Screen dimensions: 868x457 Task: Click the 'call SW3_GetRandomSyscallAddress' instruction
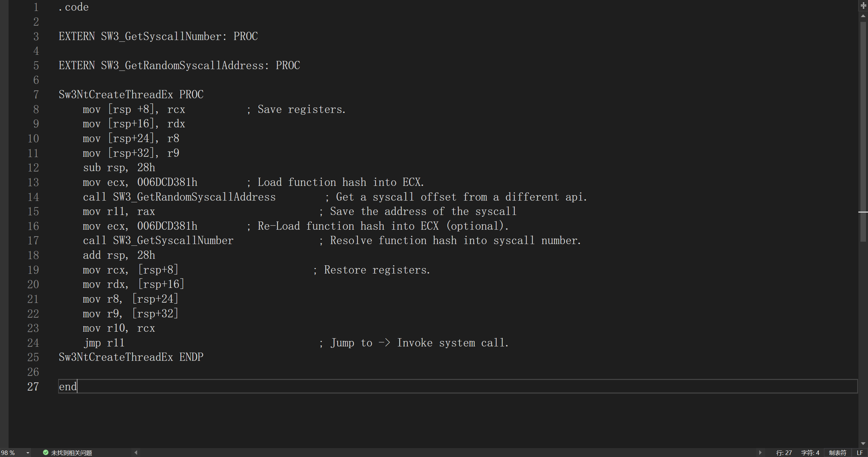(179, 197)
